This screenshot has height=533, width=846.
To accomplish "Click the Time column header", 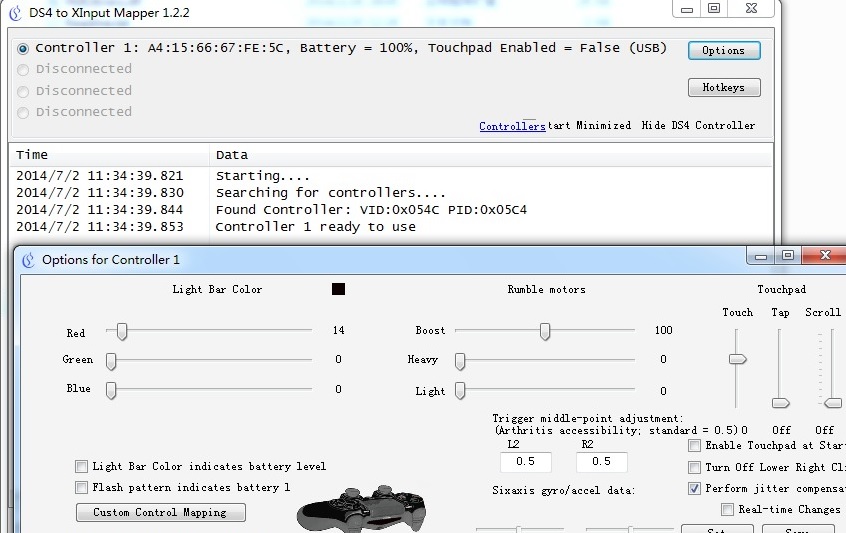I will point(32,155).
